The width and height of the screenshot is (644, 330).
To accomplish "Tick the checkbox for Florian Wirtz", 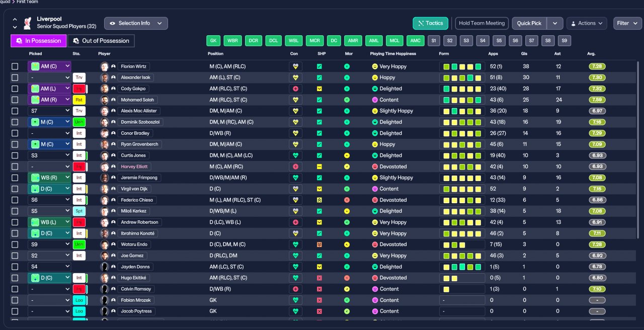I will (x=15, y=66).
